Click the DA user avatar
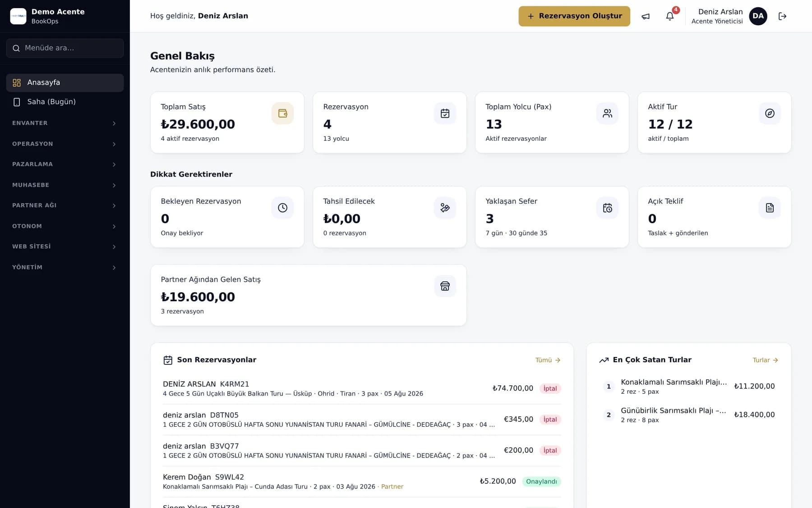Screen dimensions: 812x508 click(758, 16)
